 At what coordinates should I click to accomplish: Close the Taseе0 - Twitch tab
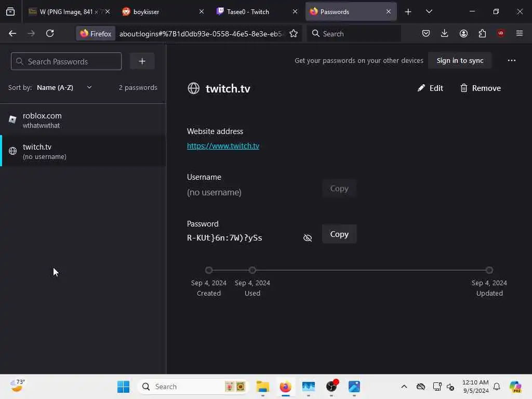click(295, 11)
